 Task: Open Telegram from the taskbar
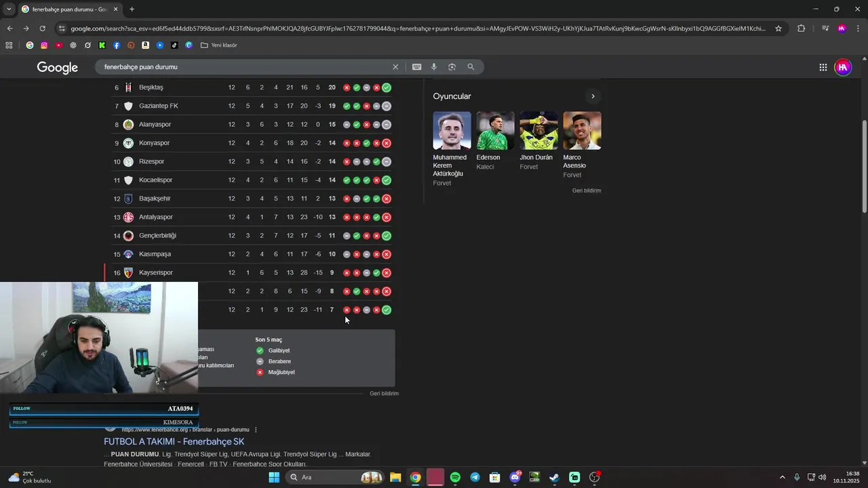point(475,477)
